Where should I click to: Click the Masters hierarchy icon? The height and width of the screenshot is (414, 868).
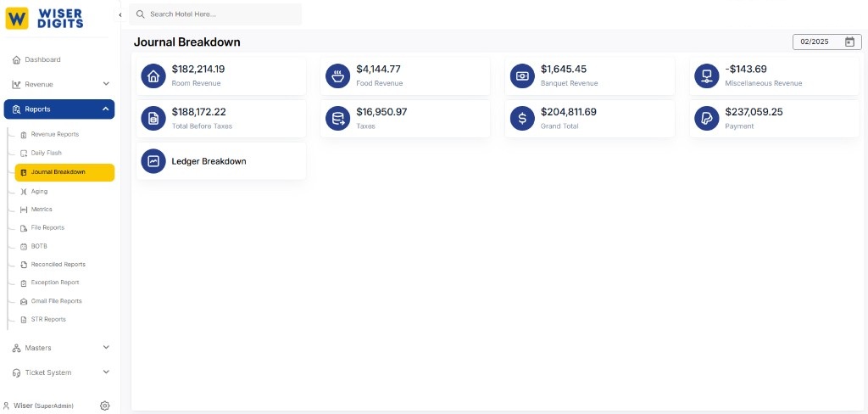point(16,348)
